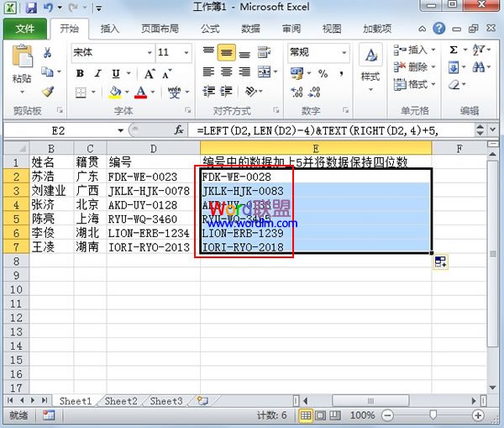
Task: Switch to the 插入 ribbon tab
Action: pyautogui.click(x=110, y=29)
